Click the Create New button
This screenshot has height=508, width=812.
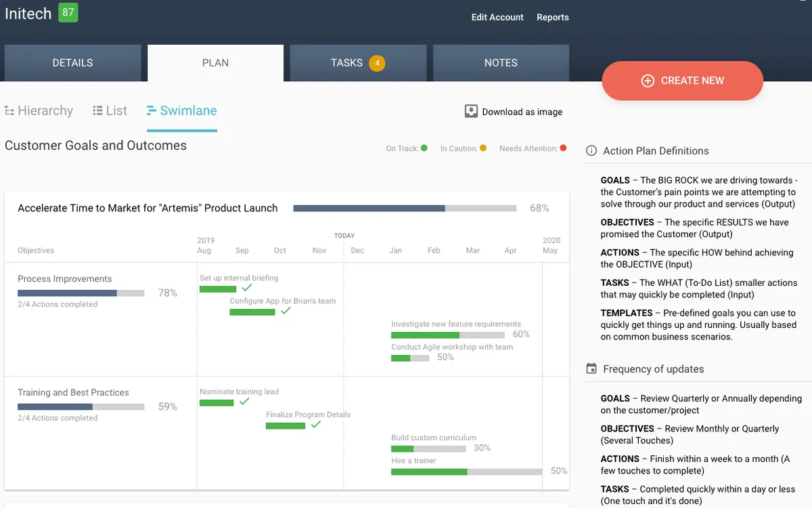(682, 81)
